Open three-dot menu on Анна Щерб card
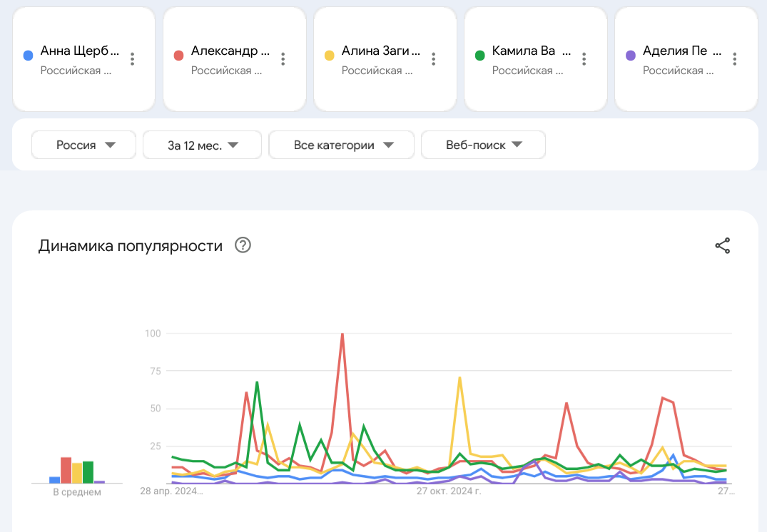Screen dimensions: 767x532 (x=132, y=59)
